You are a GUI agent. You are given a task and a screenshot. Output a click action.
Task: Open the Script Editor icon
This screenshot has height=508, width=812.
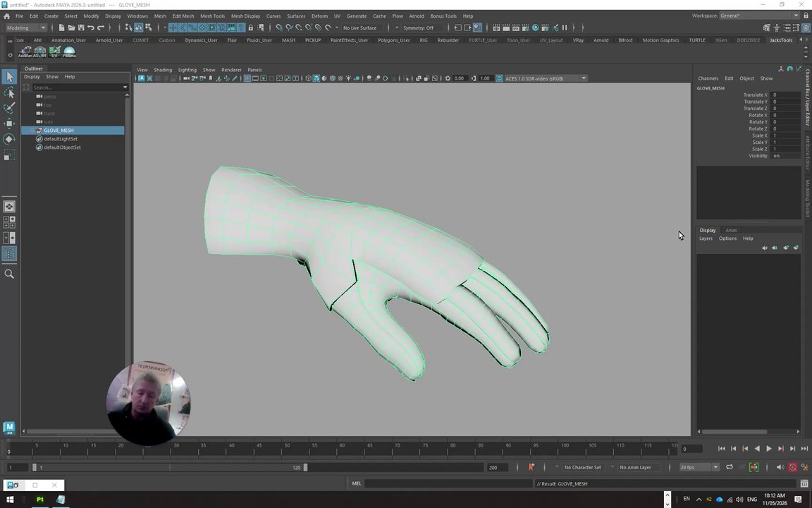point(804,483)
